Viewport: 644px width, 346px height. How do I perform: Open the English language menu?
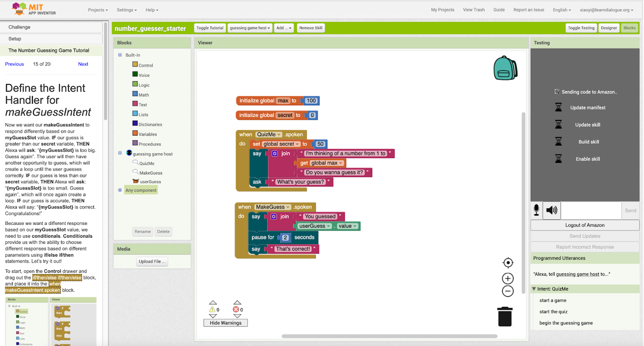coord(562,10)
